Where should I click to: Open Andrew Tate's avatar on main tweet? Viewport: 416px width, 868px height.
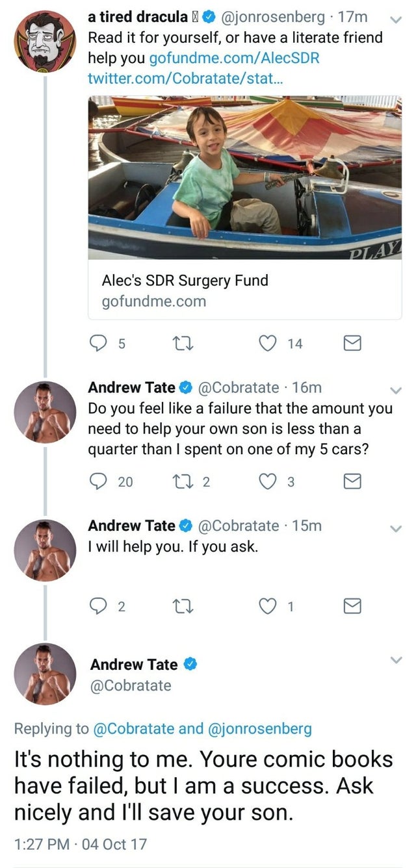tap(45, 674)
